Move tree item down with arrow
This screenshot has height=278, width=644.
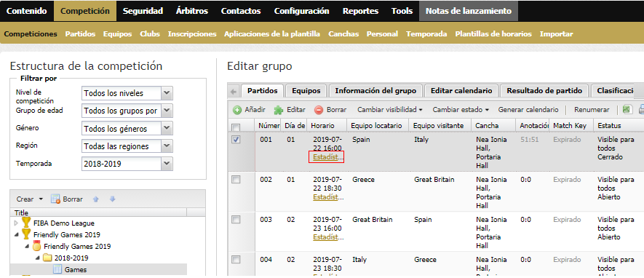point(113,199)
